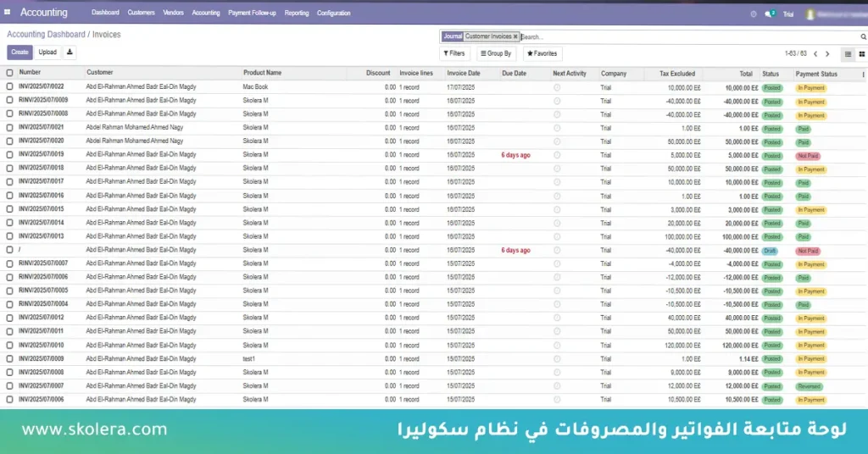Sort by the Payment Status column header
Image resolution: width=868 pixels, height=454 pixels.
pos(816,74)
